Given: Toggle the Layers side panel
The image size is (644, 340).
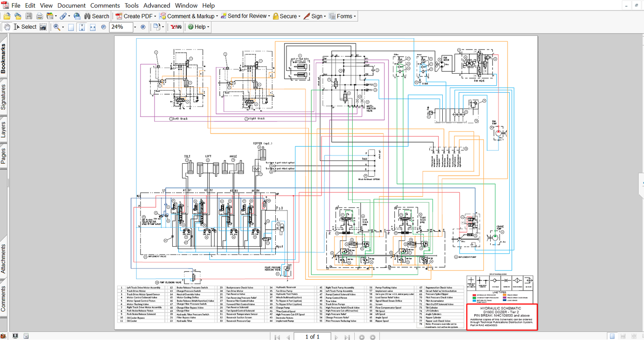Looking at the screenshot, I should [4, 129].
